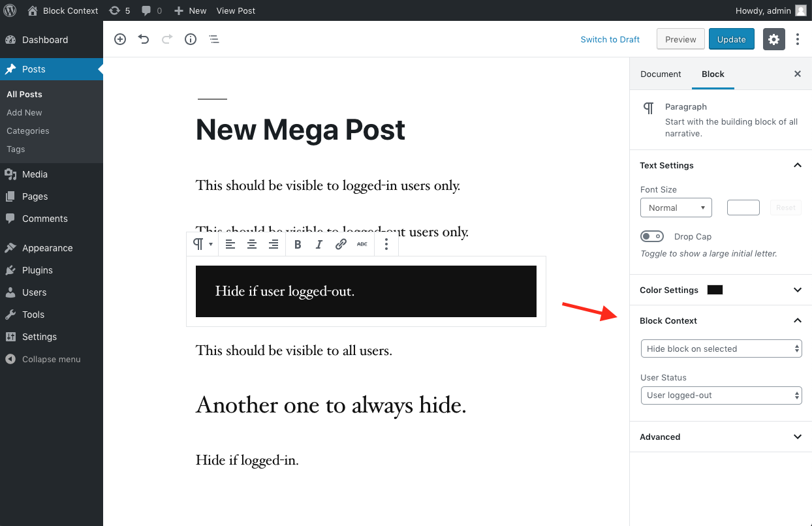The width and height of the screenshot is (812, 526).
Task: Open the Font Size dropdown set to Normal
Action: coord(676,208)
